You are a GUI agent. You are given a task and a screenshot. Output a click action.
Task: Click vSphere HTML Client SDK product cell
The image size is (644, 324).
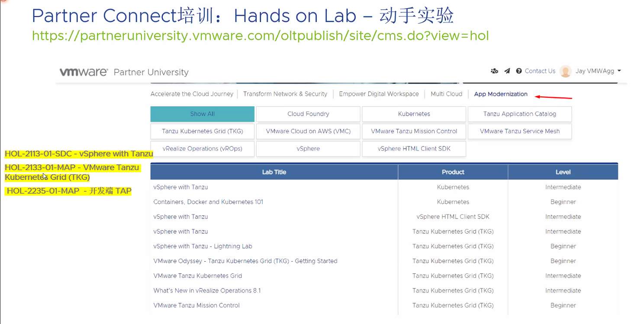[453, 217]
